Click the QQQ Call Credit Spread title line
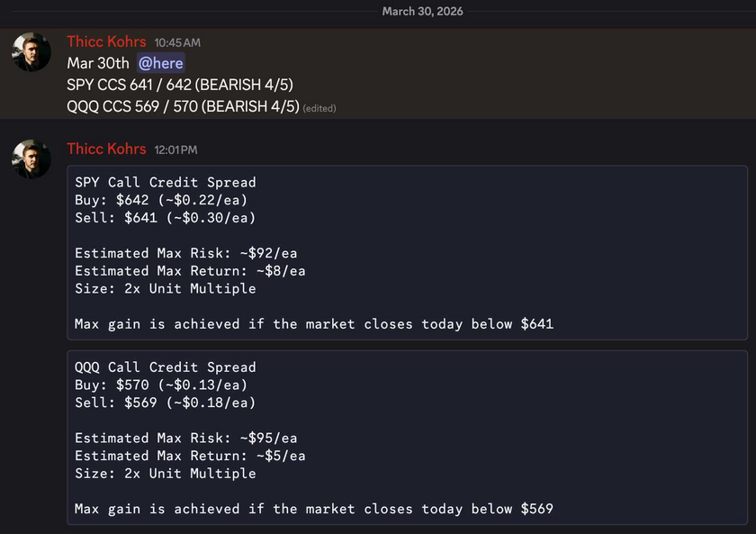Screen dimensions: 756x534 tap(165, 367)
